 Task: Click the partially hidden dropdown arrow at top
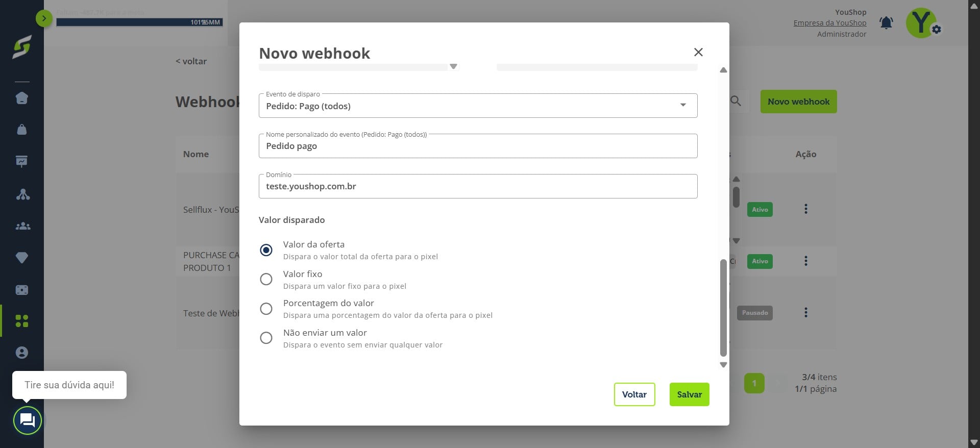click(x=453, y=66)
